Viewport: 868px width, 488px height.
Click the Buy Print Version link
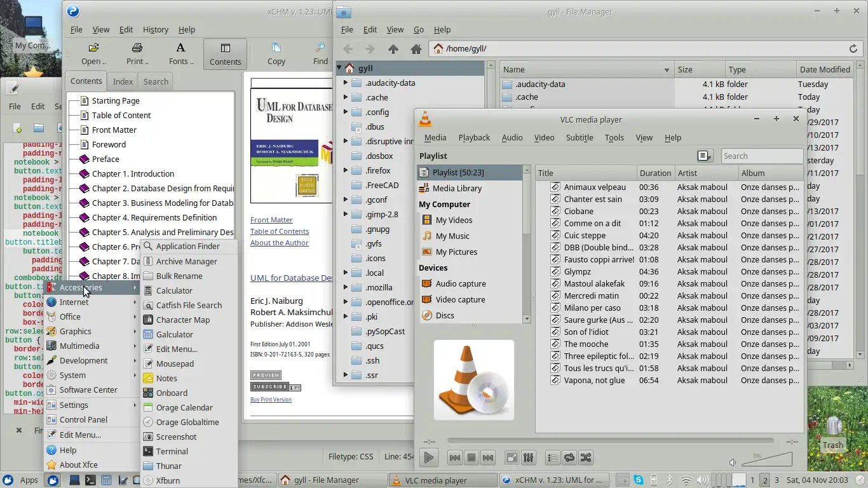click(x=271, y=400)
